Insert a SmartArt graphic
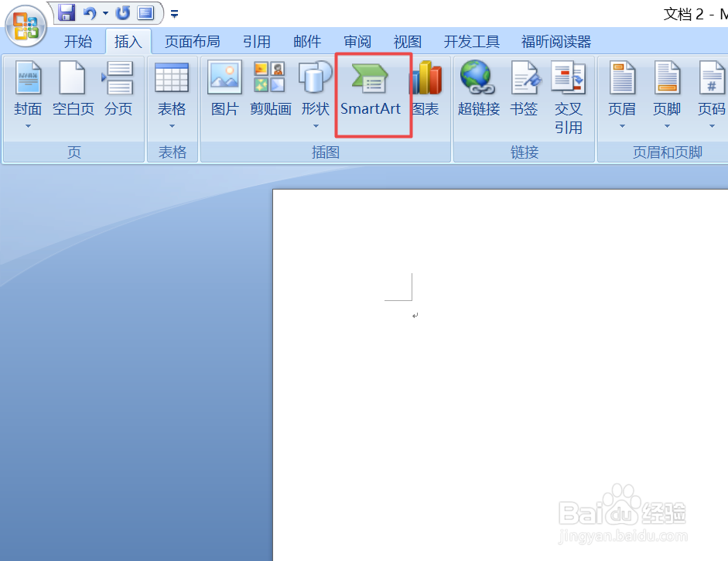Image resolution: width=728 pixels, height=561 pixels. [x=370, y=89]
